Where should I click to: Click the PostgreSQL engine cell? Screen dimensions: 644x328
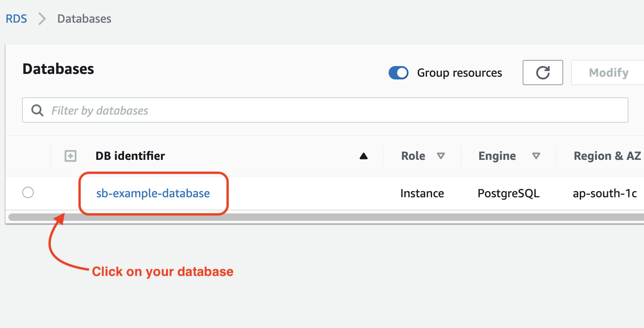(x=508, y=193)
